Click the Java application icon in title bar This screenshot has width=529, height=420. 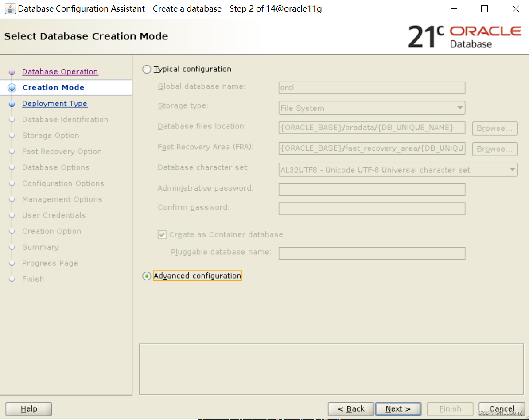10,8
